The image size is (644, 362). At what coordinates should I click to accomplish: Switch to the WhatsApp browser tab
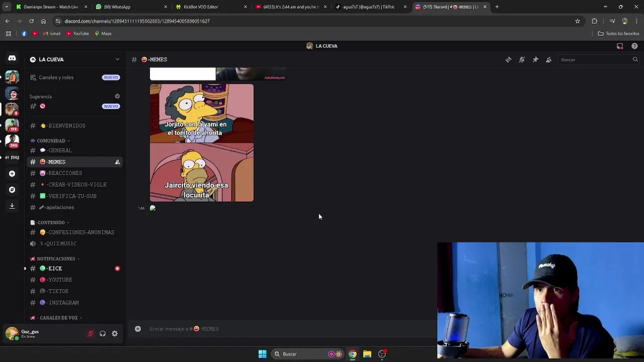[x=131, y=7]
